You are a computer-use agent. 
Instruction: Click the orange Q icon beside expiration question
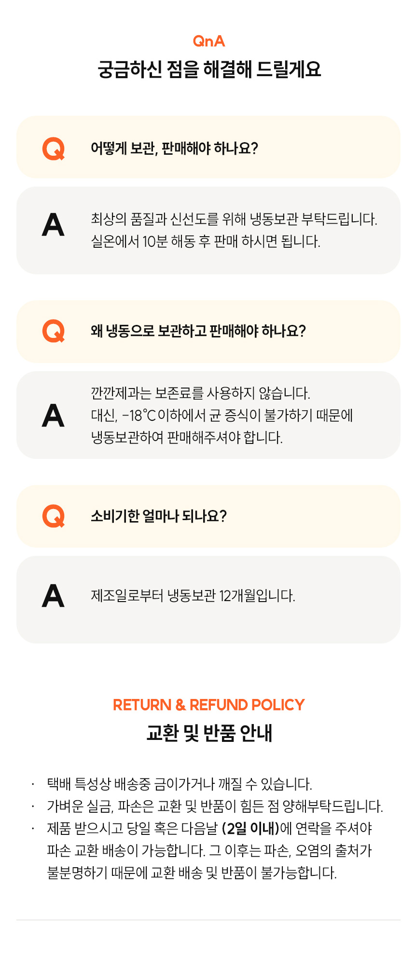54,516
